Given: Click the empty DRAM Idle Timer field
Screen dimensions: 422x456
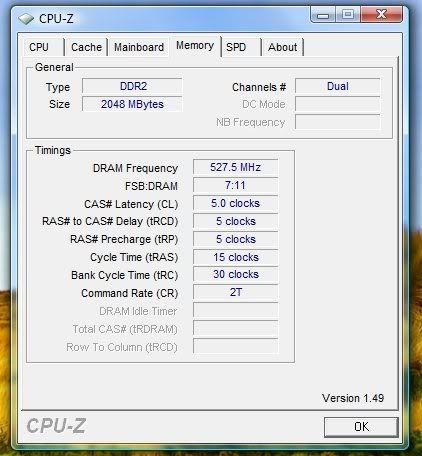Looking at the screenshot, I should (235, 310).
